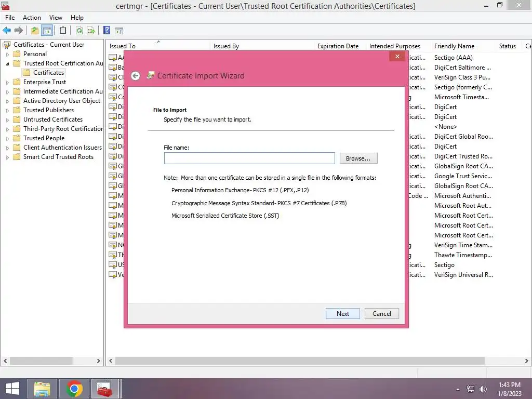Open Help with the blue question mark icon
Viewport: 532px width, 399px height.
pyautogui.click(x=107, y=31)
